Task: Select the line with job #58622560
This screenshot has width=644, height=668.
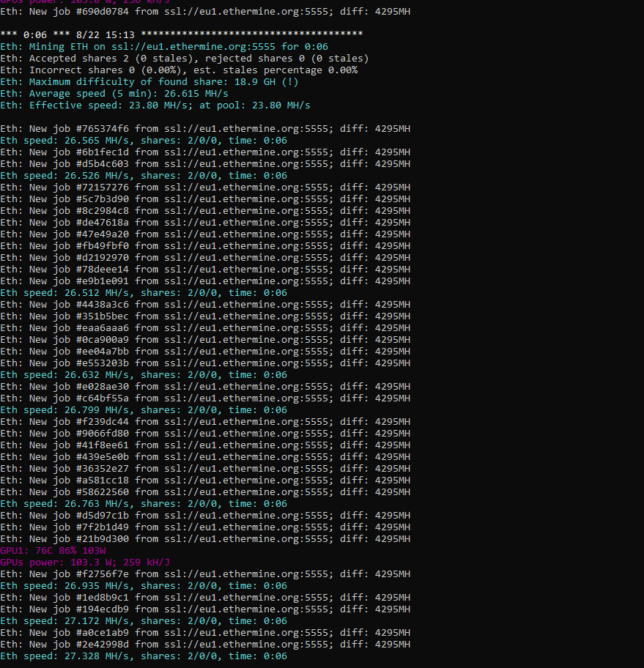Action: [x=205, y=491]
